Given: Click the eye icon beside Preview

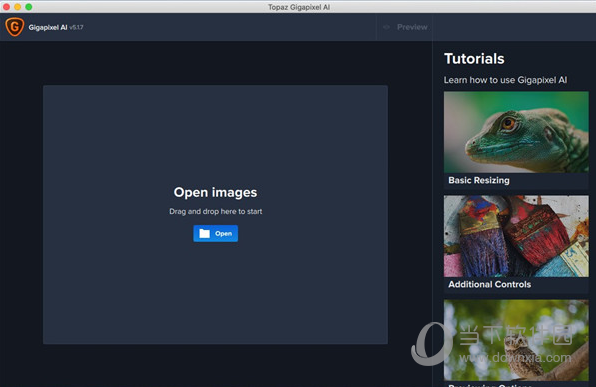Looking at the screenshot, I should (387, 27).
